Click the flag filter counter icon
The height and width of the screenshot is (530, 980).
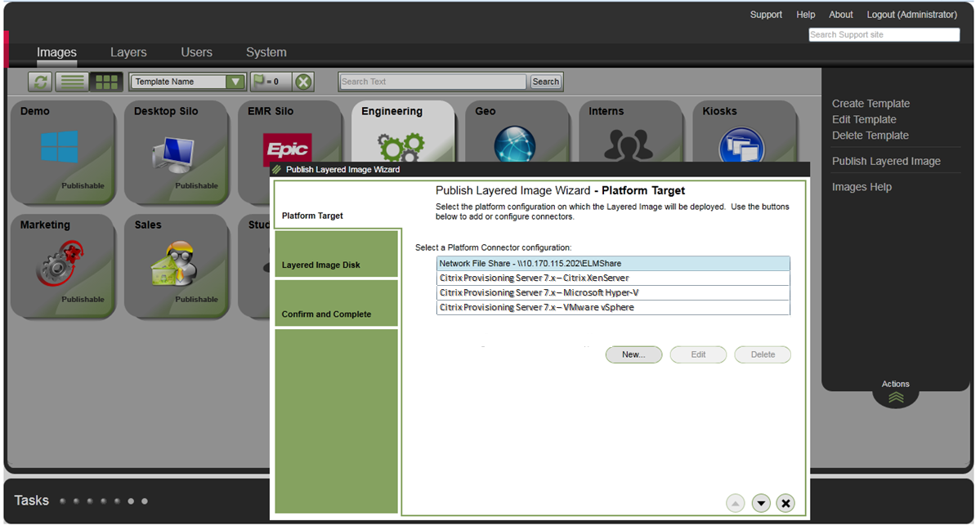[x=271, y=81]
